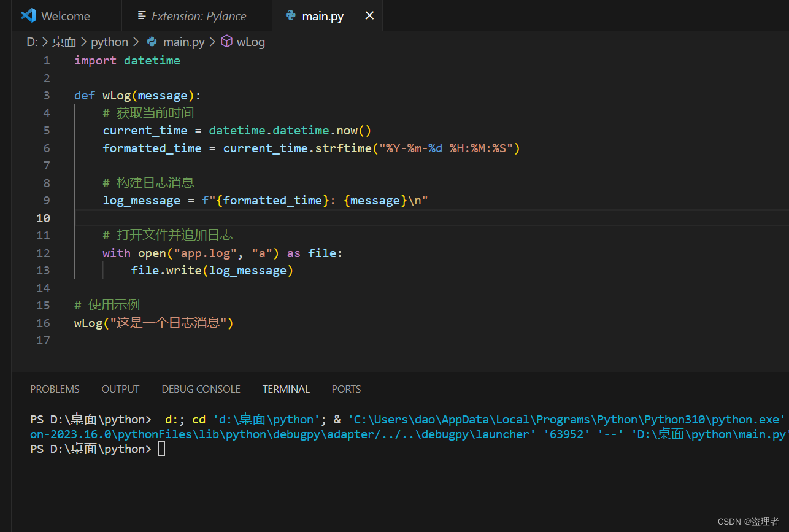Click line number 13 in gutter
The width and height of the screenshot is (789, 532).
pos(43,271)
